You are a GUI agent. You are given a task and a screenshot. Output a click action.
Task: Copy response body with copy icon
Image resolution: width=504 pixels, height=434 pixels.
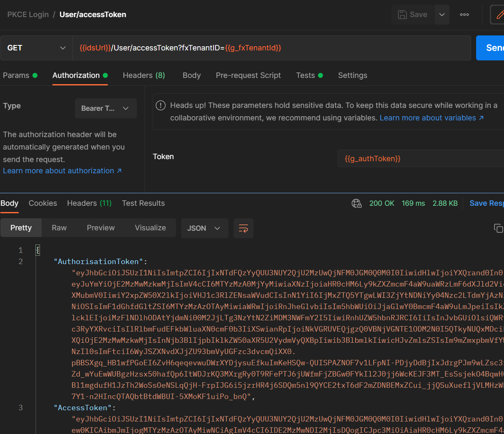pyautogui.click(x=498, y=228)
